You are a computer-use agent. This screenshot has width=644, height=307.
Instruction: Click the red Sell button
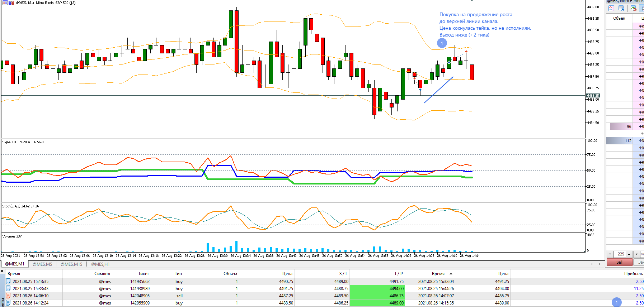(x=619, y=262)
